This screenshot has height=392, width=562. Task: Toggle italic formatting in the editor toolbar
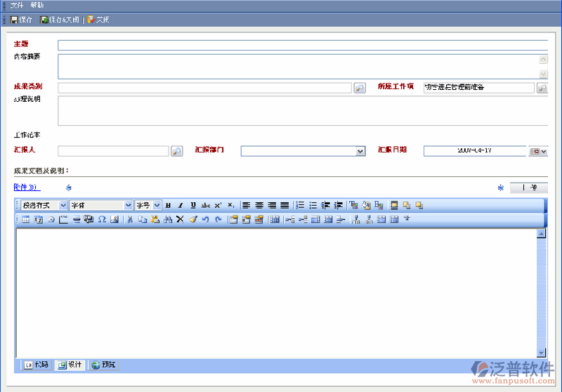[x=181, y=205]
